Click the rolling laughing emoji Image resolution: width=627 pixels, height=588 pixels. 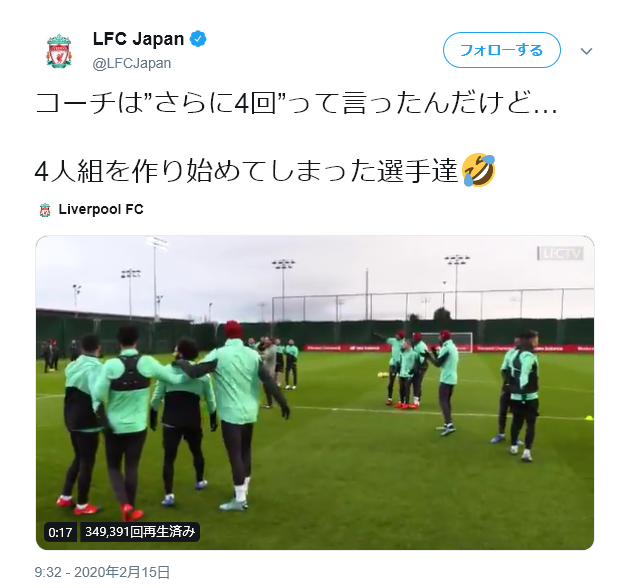478,170
